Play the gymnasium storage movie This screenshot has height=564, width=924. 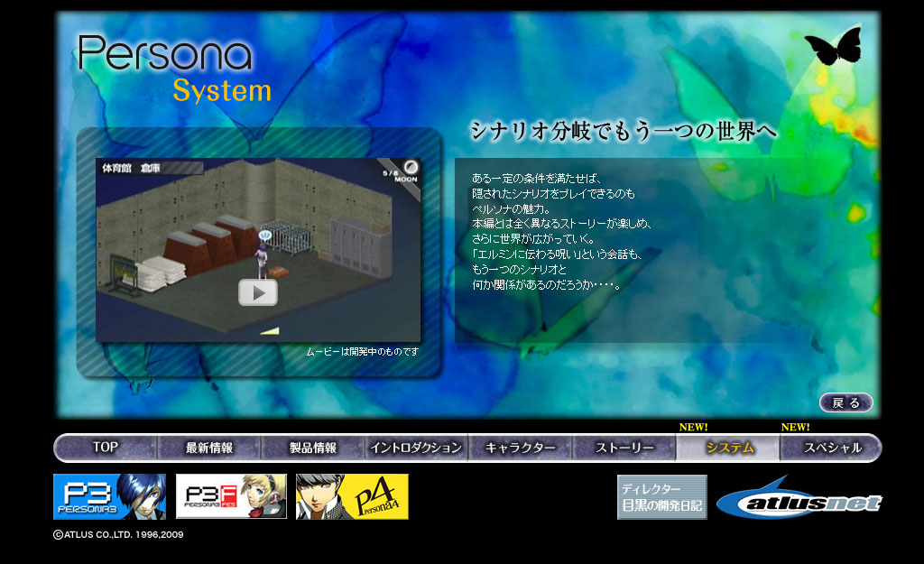[x=258, y=292]
